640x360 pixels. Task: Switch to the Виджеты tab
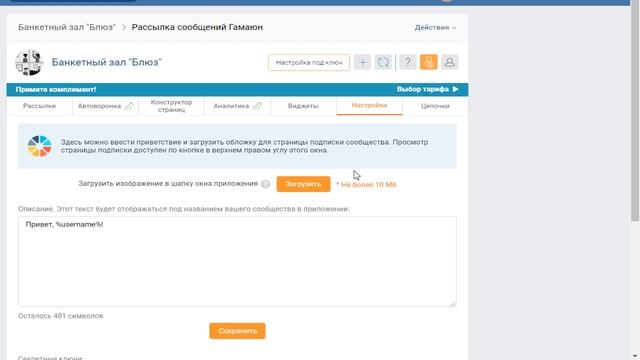[303, 106]
